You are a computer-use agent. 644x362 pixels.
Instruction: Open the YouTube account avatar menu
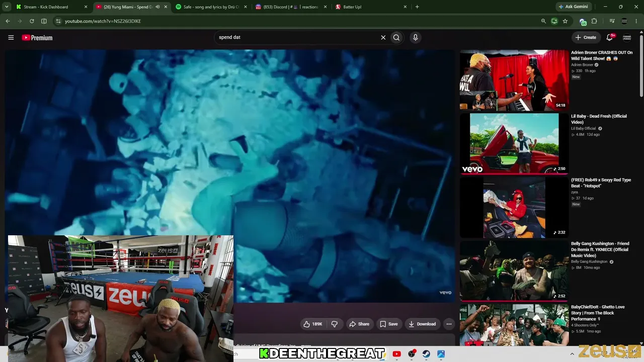point(627,37)
